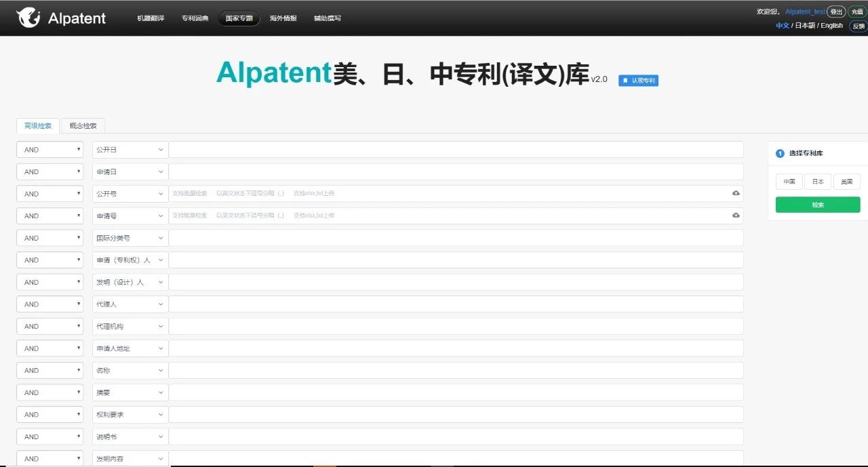868x467 pixels.
Task: Open AND operator dropdown for 申请日 row
Action: (x=50, y=171)
